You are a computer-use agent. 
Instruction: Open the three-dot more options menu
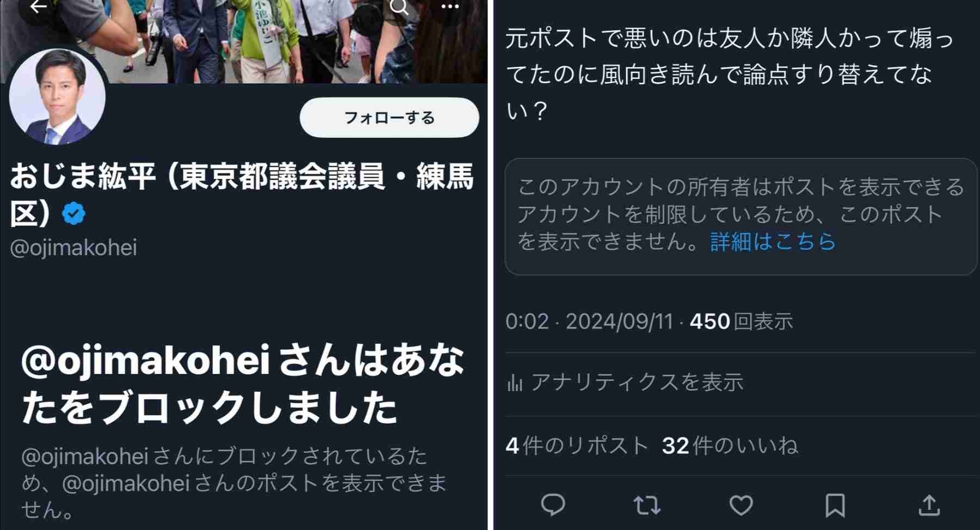450,7
